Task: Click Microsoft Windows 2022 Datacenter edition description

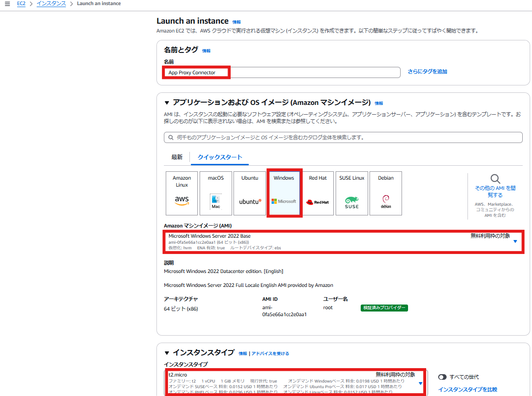Action: click(223, 271)
